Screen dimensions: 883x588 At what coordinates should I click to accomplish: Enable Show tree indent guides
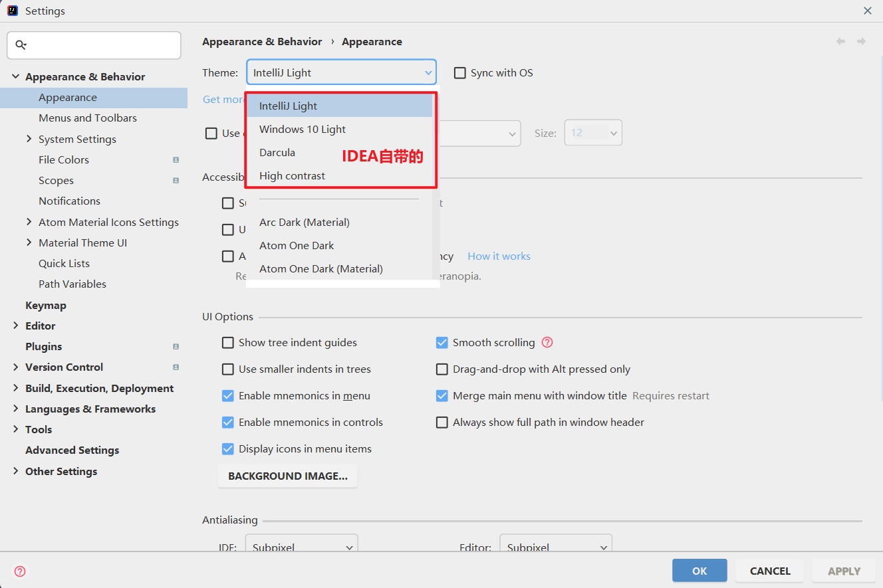click(228, 343)
